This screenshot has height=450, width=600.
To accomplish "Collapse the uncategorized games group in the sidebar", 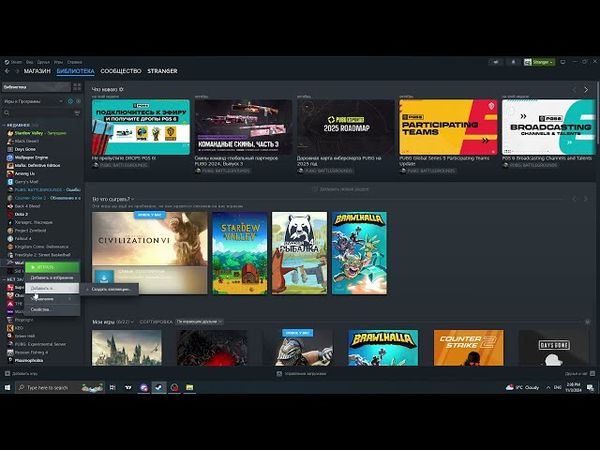I will 5,279.
